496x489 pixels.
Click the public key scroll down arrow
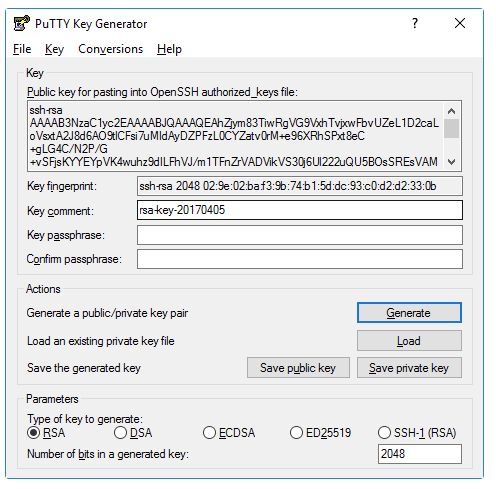(452, 162)
